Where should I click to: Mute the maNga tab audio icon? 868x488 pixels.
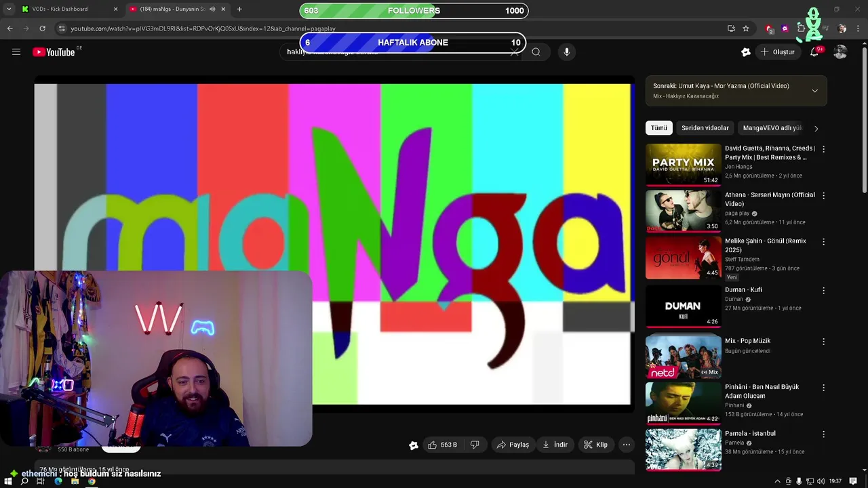212,9
